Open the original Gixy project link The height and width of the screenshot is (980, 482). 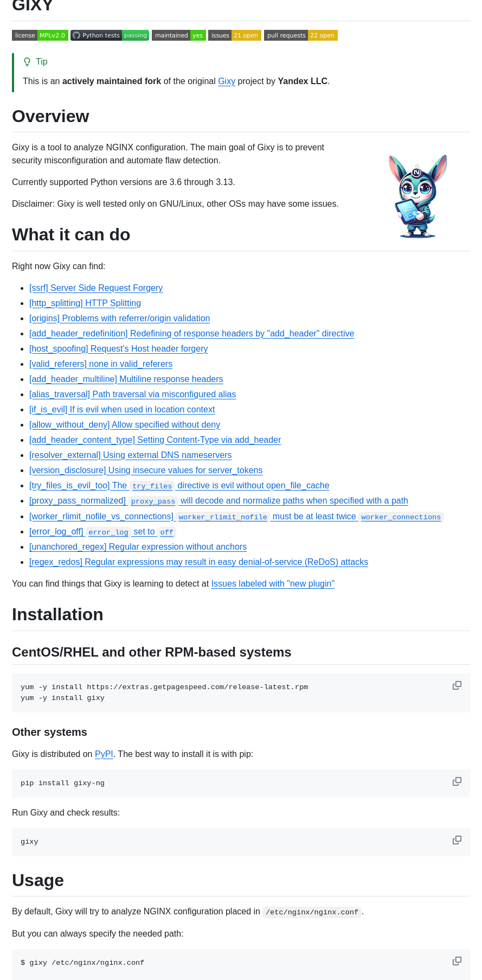click(227, 81)
